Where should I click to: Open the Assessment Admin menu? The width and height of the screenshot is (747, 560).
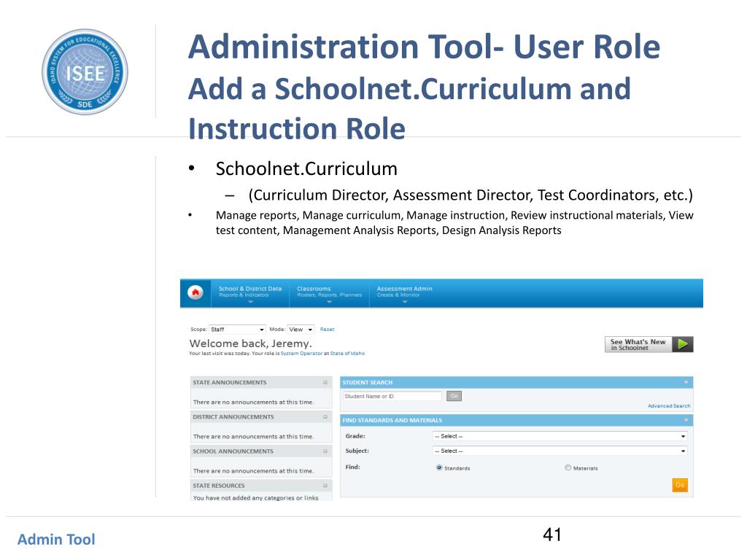[404, 293]
